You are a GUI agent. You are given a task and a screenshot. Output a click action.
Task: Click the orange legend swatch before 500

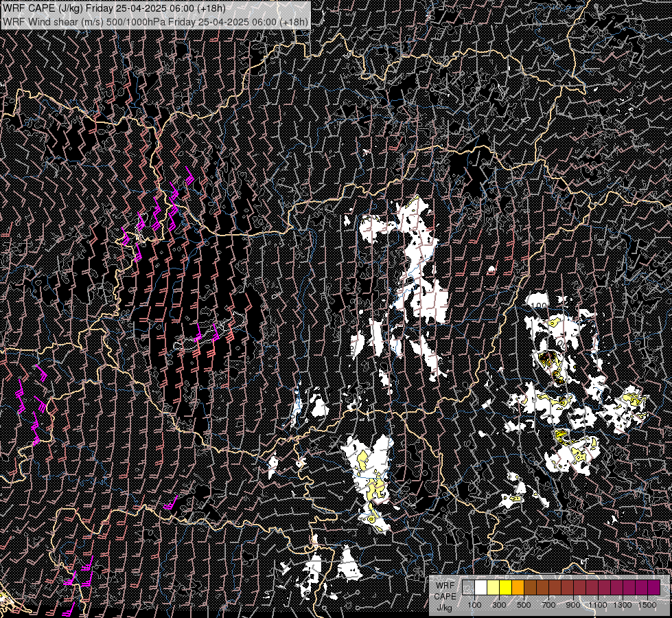click(518, 588)
